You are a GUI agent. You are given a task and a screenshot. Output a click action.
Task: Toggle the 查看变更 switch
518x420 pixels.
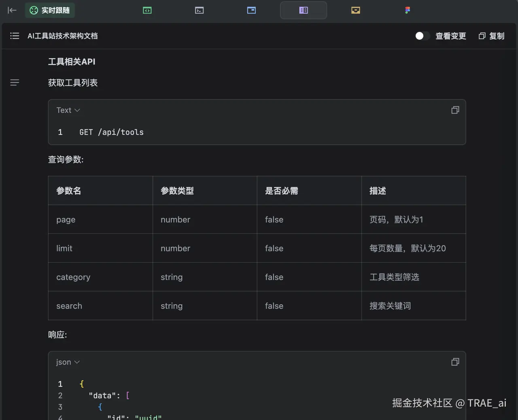point(422,36)
